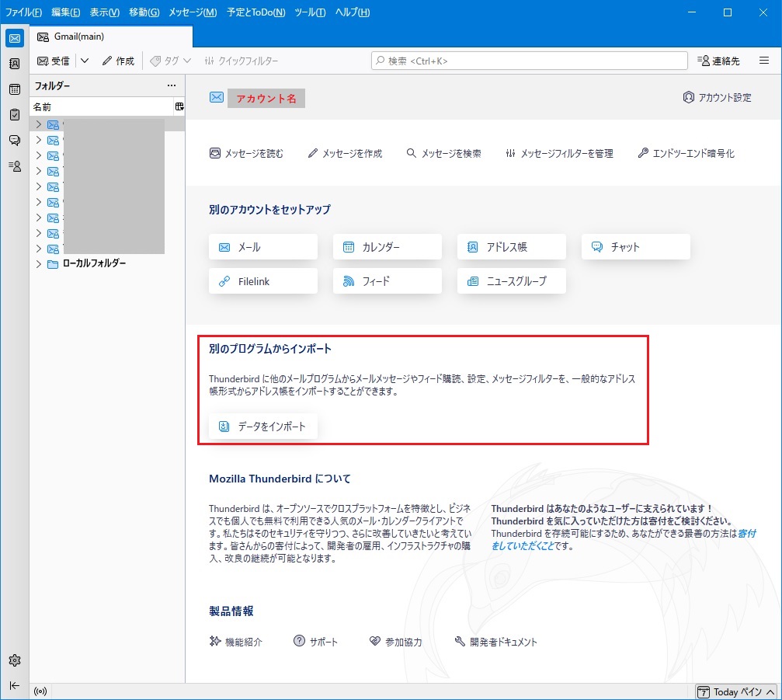Expand the ローカルフォルダー tree item
Screen dimensions: 782x700
coord(38,264)
